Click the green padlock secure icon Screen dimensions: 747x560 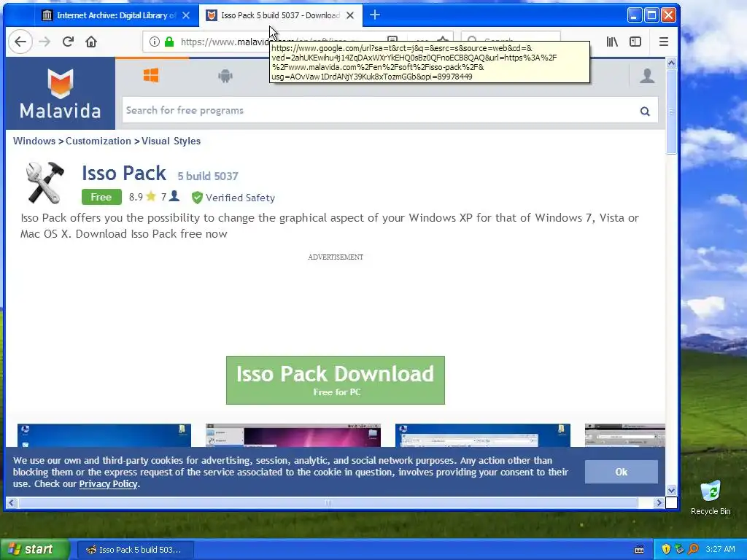click(x=169, y=42)
